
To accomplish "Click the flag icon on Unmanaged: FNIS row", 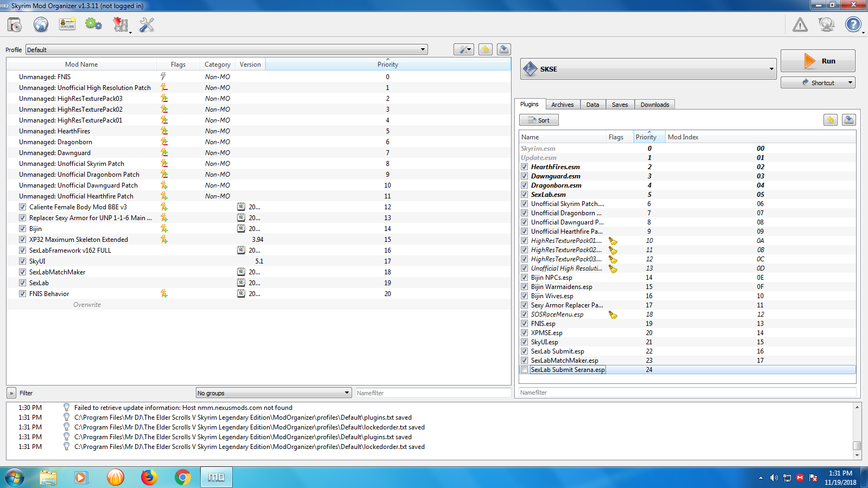I will point(163,76).
